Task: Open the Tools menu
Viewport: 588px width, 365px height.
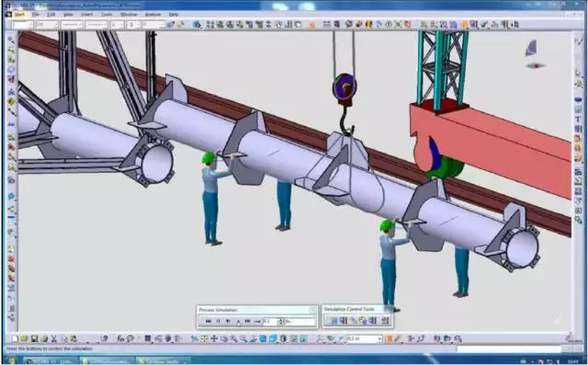Action: click(107, 15)
